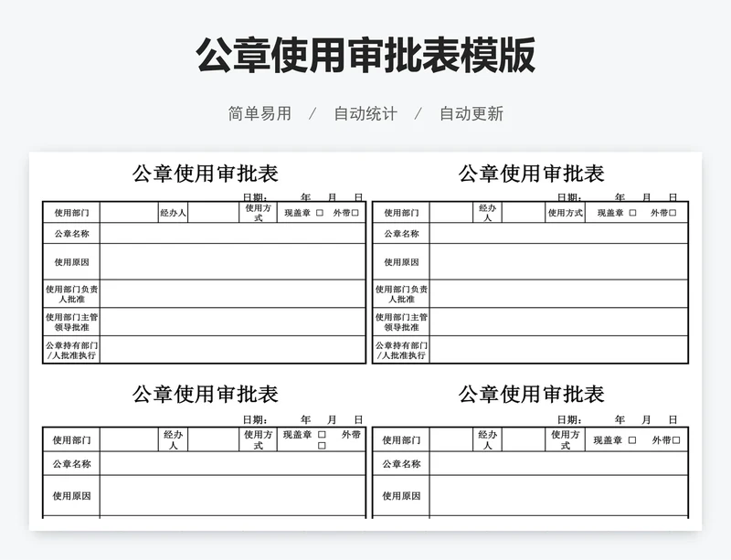The width and height of the screenshot is (731, 560).
Task: Click the 简单易用 subtitle text
Action: pos(260,113)
